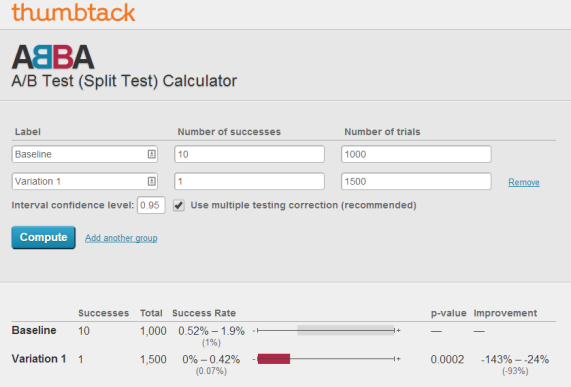Viewport: 571px width, 387px height.
Task: Edit the interval confidence level field
Action: 151,205
